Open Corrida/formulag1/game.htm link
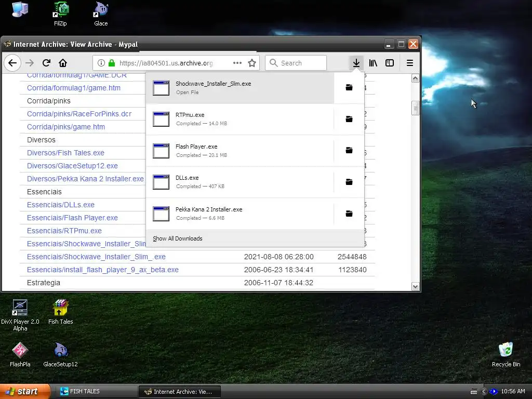This screenshot has height=399, width=532. (x=74, y=88)
